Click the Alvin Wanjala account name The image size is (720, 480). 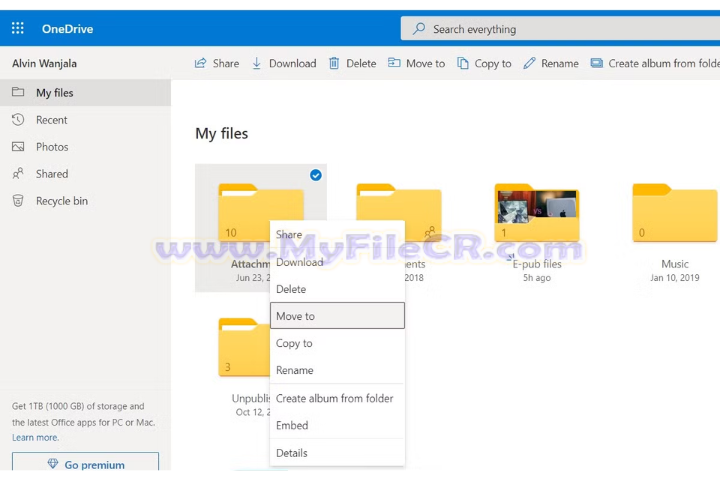tap(45, 63)
